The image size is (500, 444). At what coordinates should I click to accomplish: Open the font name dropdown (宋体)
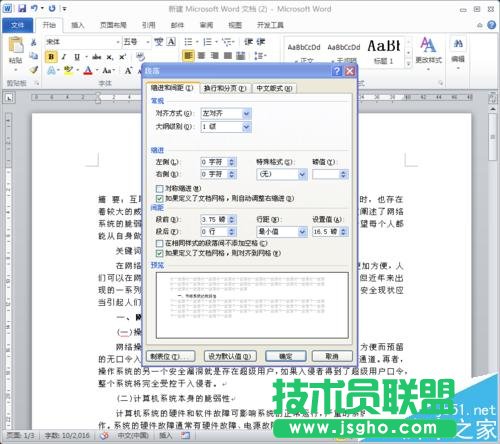tap(118, 42)
